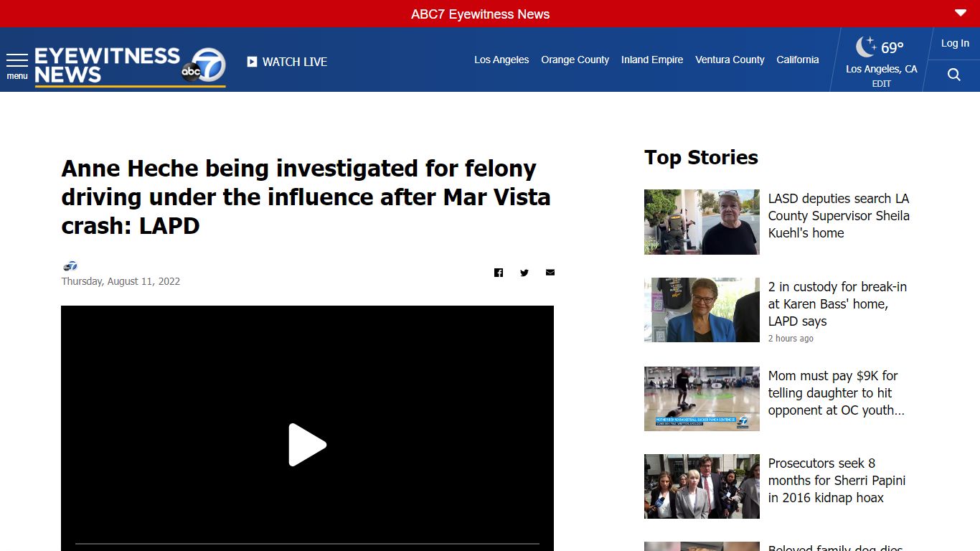This screenshot has height=551, width=980.
Task: Click the ABC7 Eyewitness News logo
Action: tap(130, 67)
